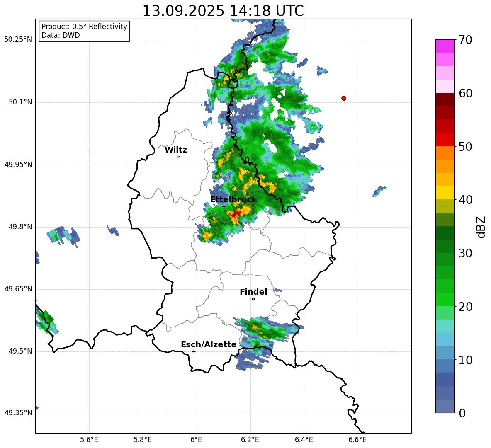Screen dimensions: 491x448
Task: Click the title '13.09.2025 14:18 UTC'
Action: [223, 11]
